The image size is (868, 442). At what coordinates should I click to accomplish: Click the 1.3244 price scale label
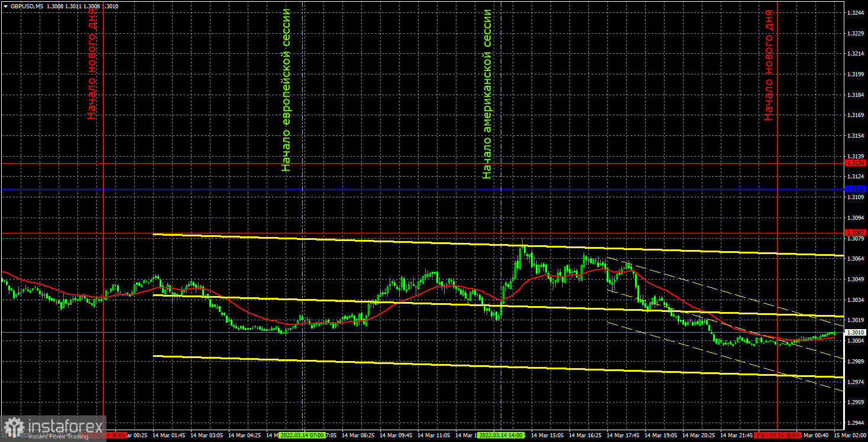855,12
